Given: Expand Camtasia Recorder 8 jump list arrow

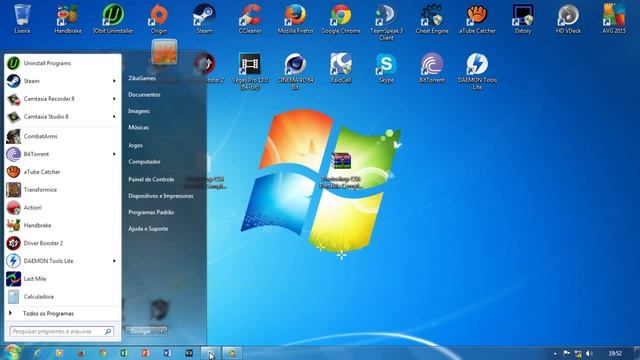Looking at the screenshot, I should coord(114,99).
